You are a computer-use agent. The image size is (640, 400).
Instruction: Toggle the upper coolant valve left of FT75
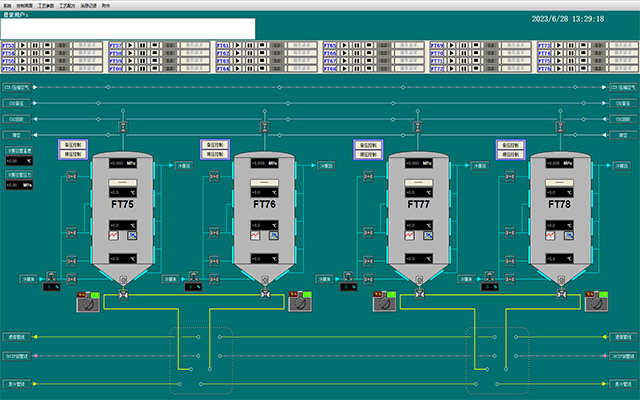coord(73,177)
